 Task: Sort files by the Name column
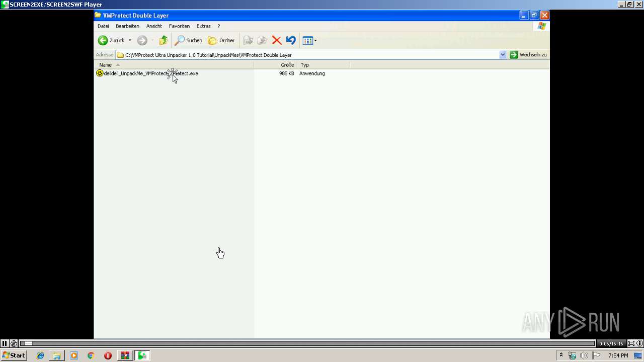click(x=174, y=65)
